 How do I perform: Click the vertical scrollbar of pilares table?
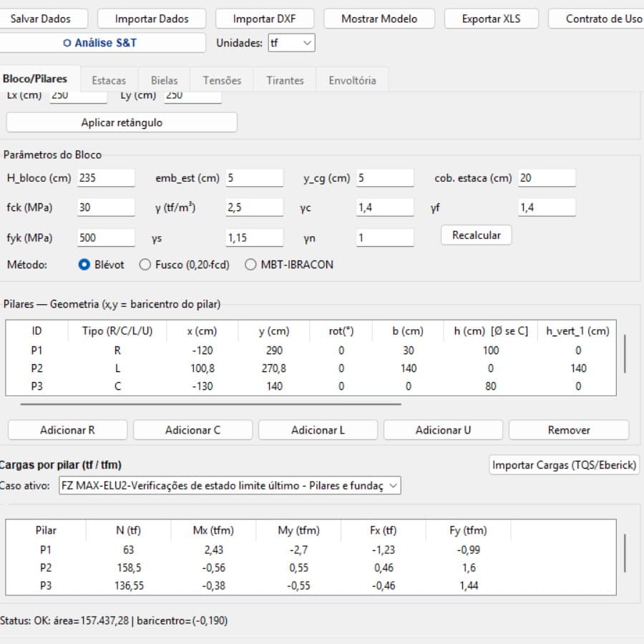click(625, 354)
